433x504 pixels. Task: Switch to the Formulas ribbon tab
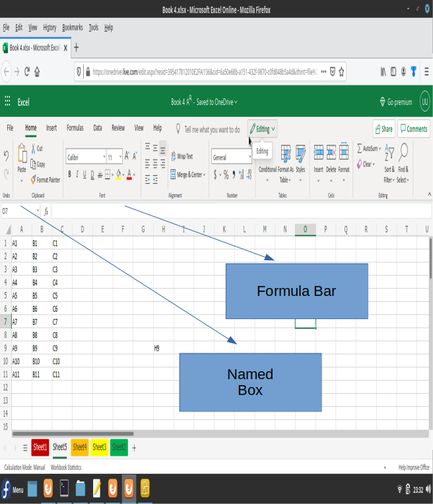tap(75, 128)
